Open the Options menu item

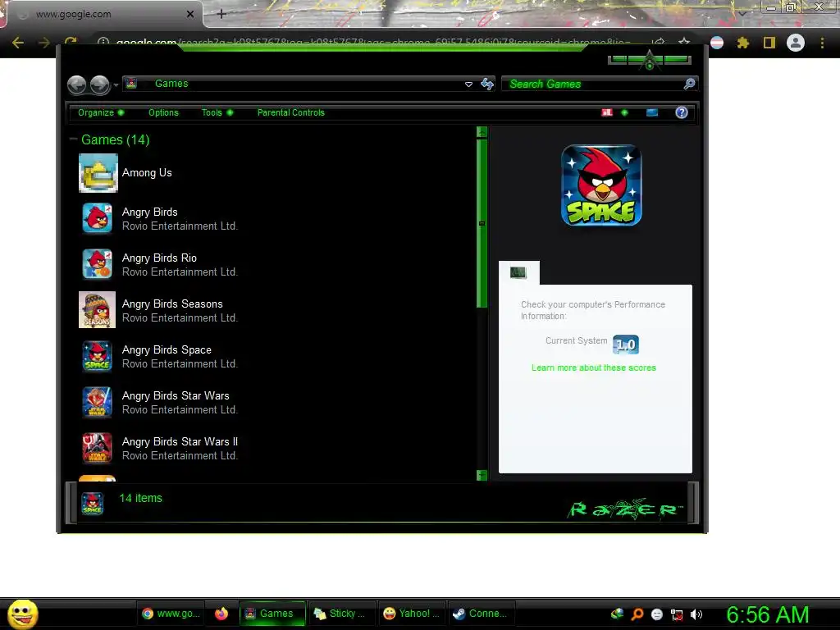coord(163,112)
